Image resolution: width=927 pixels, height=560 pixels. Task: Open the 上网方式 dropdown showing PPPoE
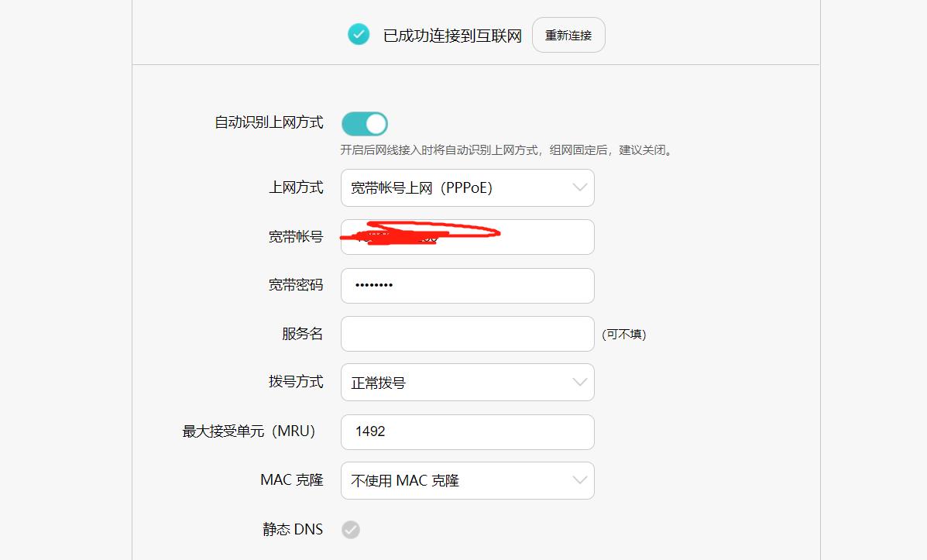467,187
